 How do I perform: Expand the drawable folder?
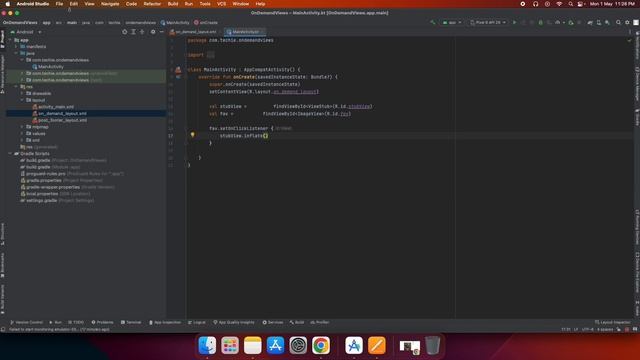pos(22,93)
